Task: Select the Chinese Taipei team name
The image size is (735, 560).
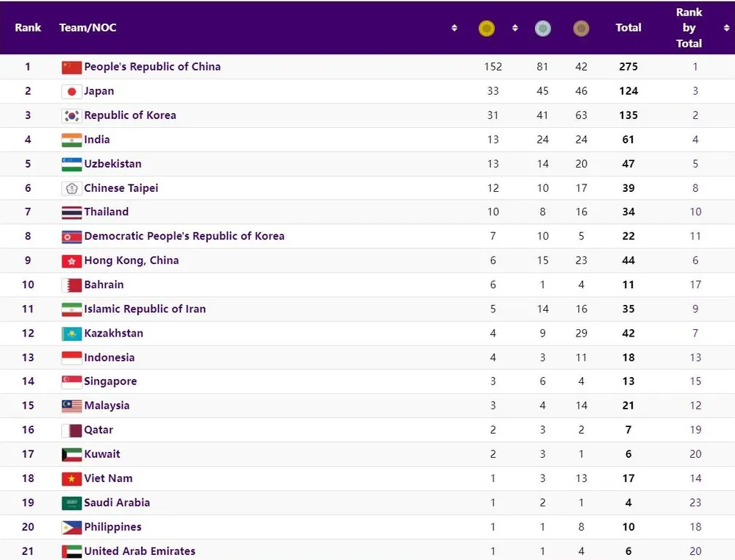Action: pos(121,188)
